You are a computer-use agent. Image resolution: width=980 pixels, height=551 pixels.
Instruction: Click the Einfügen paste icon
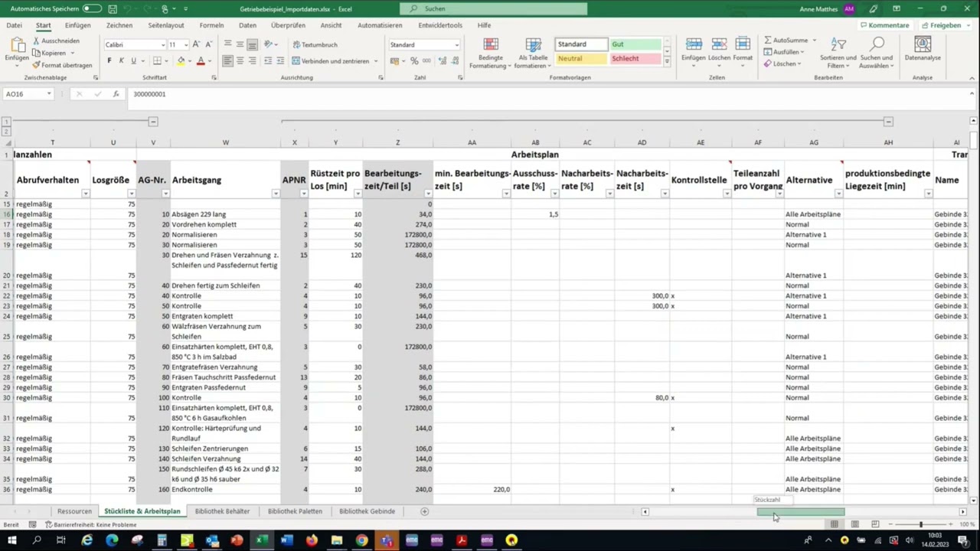coord(16,44)
